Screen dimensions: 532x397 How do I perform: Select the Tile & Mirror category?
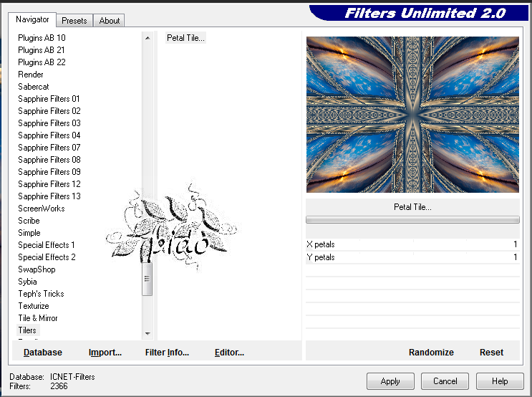point(38,318)
